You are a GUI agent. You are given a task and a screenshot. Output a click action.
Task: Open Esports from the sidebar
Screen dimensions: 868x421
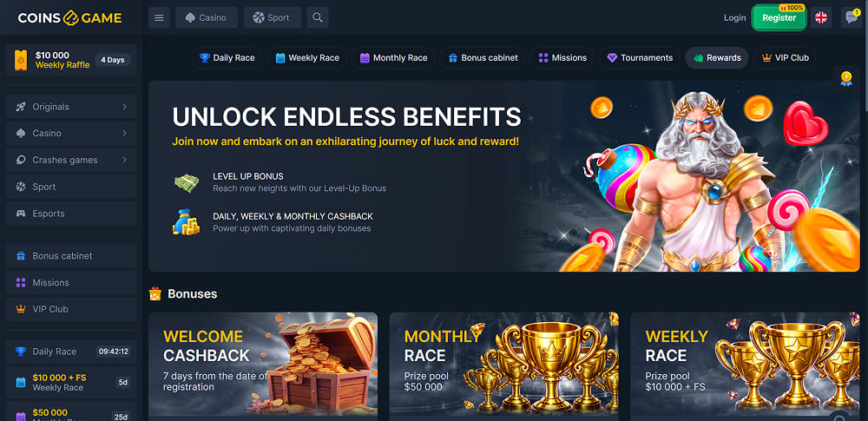pos(71,214)
